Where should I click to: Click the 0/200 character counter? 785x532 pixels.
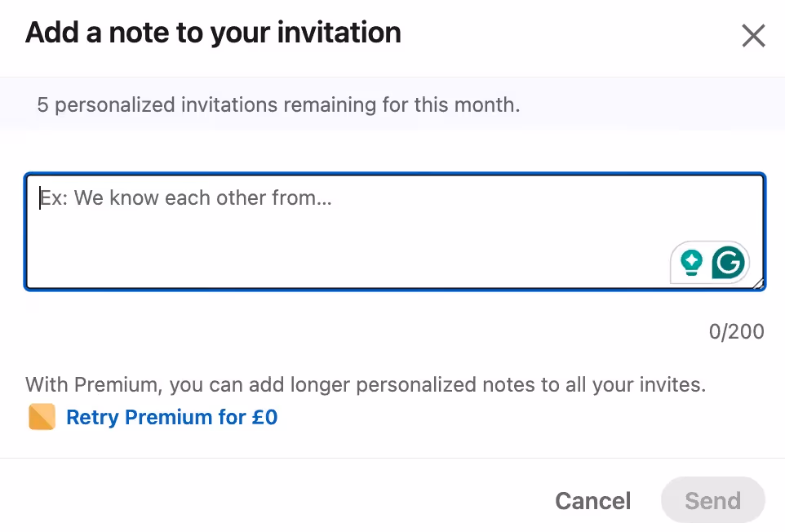tap(736, 331)
